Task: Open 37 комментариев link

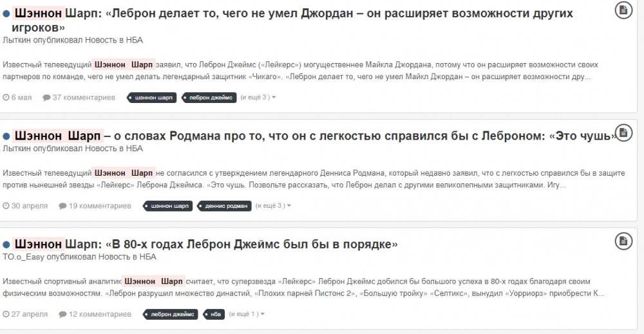Action: [x=84, y=98]
